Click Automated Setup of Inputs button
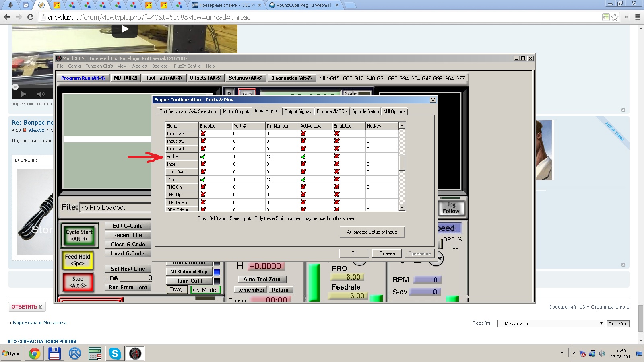This screenshot has width=644, height=362. click(372, 232)
